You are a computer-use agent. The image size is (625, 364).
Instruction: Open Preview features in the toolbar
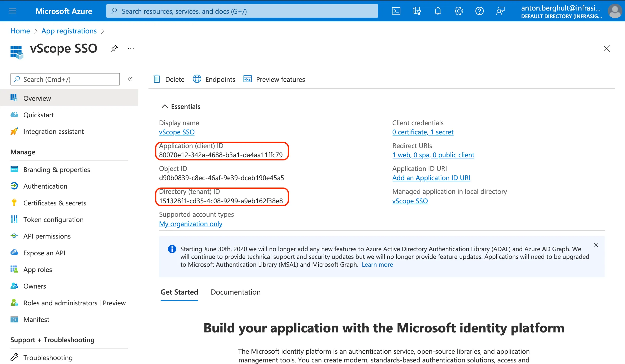[274, 79]
